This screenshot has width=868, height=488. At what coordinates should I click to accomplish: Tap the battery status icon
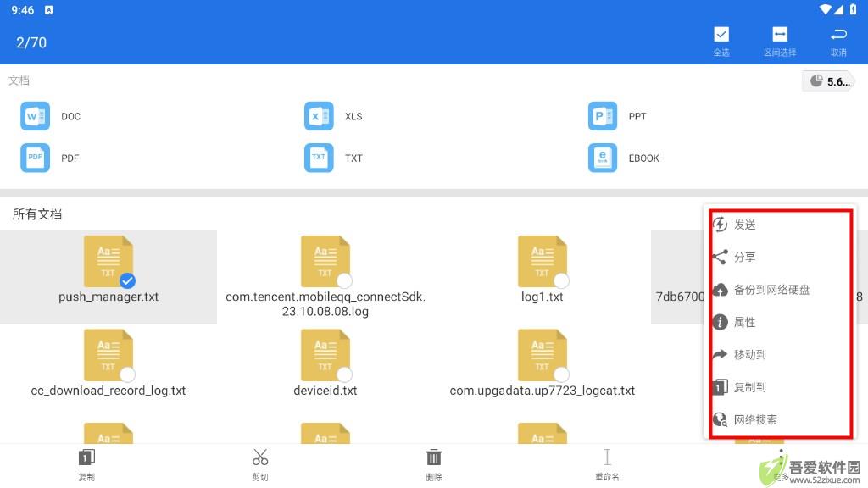coord(853,9)
